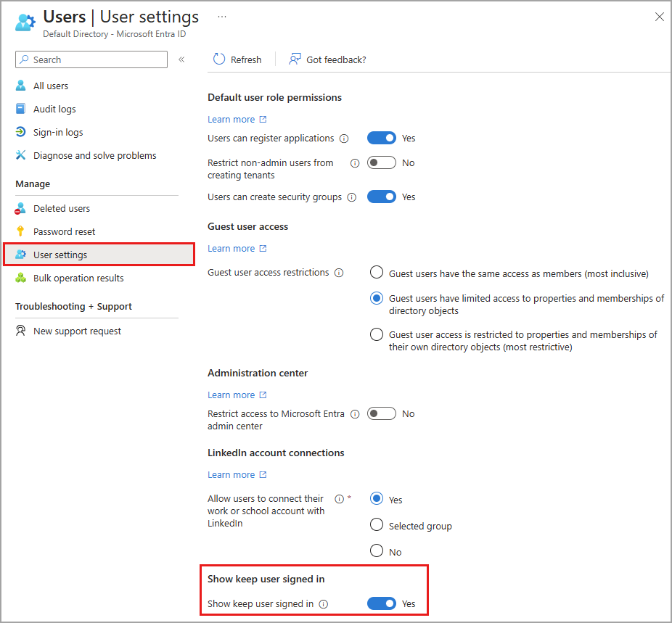Open Diagnose and solve problems

click(95, 155)
